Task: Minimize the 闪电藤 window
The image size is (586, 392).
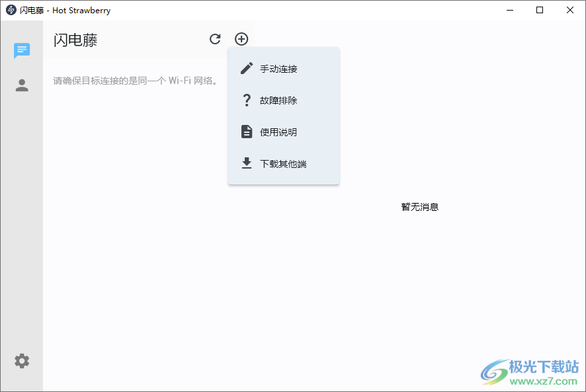Action: 509,10
